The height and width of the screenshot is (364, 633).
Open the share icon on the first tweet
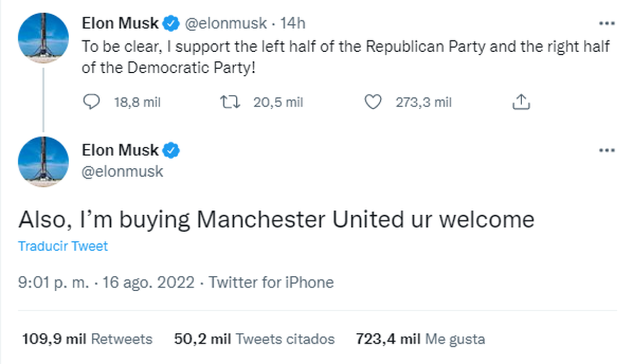coord(521,100)
